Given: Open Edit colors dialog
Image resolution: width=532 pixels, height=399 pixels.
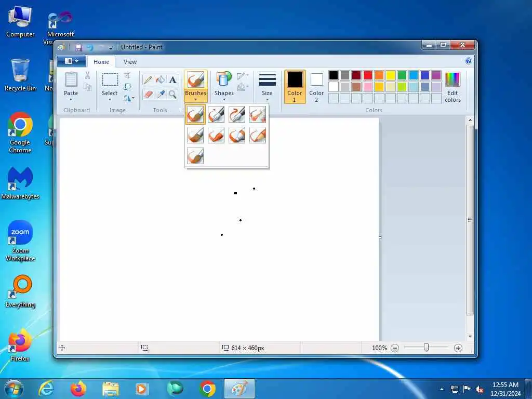Looking at the screenshot, I should coord(453,87).
